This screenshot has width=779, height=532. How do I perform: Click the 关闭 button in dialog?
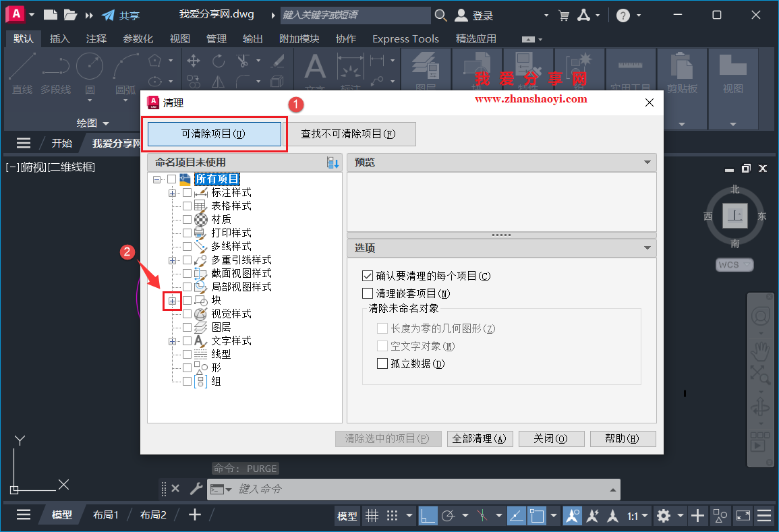coord(551,439)
